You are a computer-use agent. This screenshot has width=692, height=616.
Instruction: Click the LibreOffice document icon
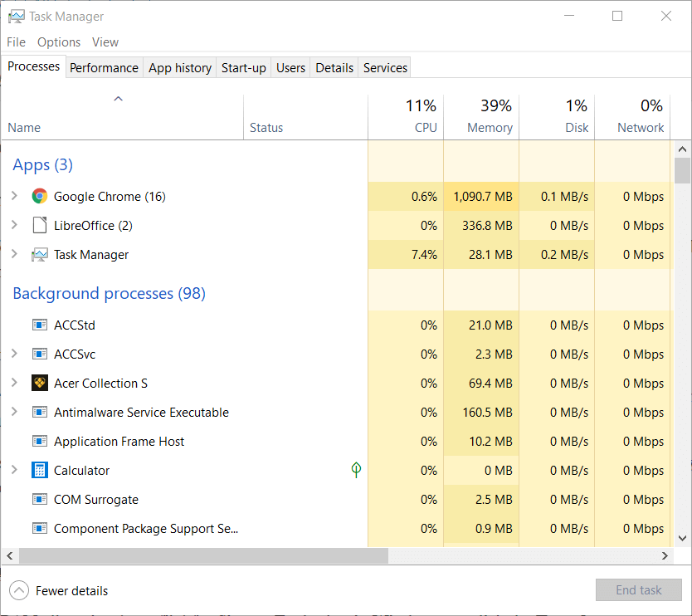click(x=40, y=225)
